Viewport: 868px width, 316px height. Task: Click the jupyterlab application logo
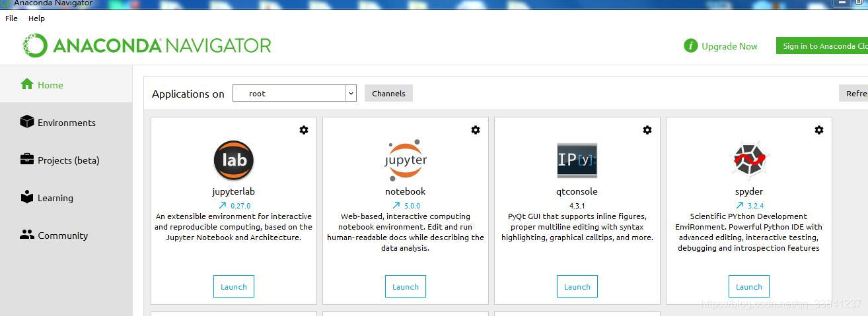click(x=234, y=160)
